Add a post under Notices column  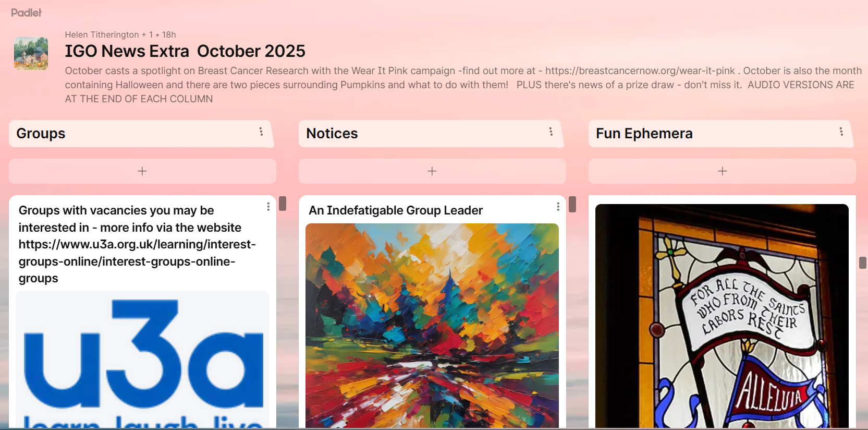tap(432, 171)
